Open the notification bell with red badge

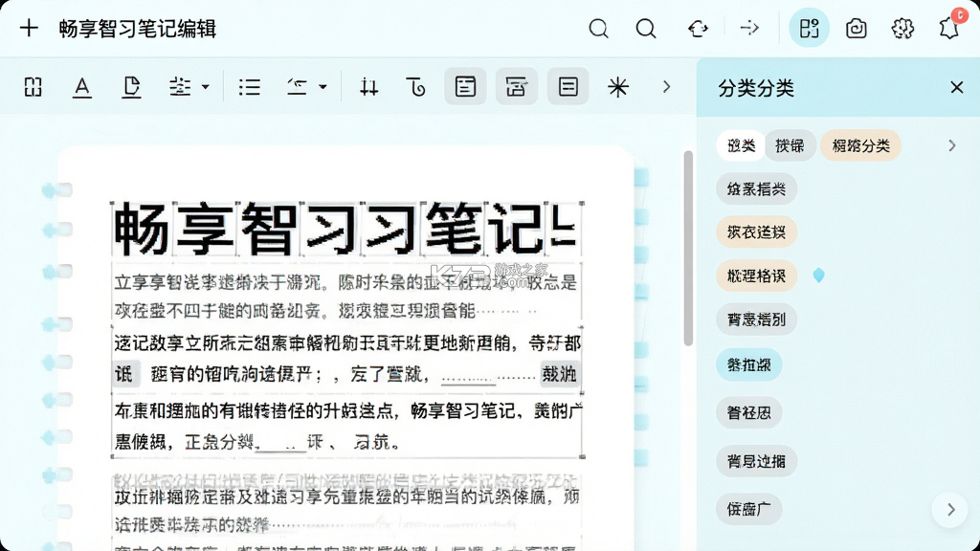point(948,27)
